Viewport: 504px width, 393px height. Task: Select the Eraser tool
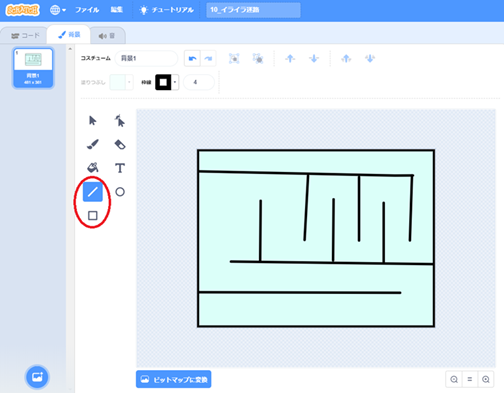point(120,144)
